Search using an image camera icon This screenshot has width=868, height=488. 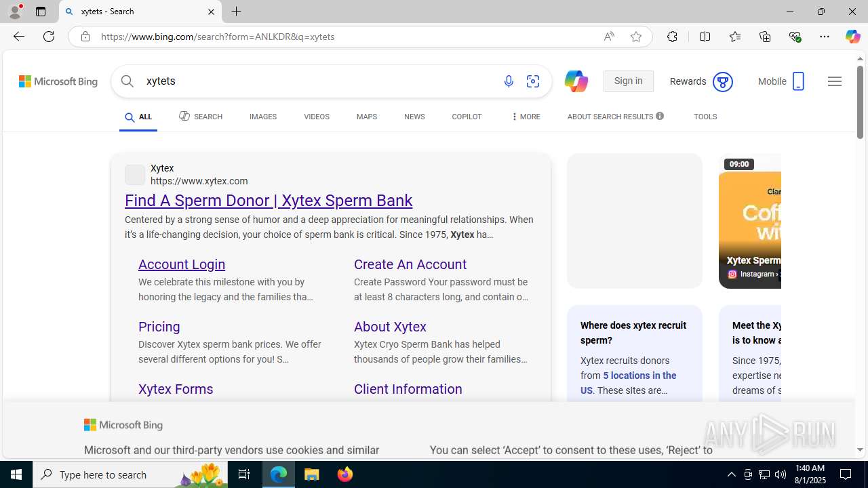(533, 81)
